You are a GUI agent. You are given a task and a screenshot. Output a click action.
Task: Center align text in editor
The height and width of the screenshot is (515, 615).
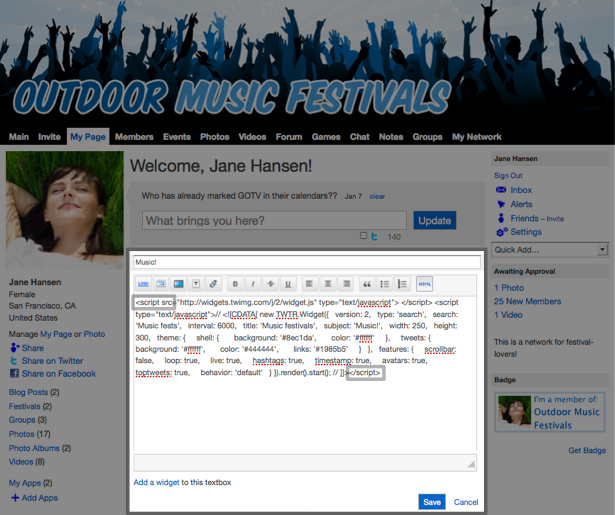tap(328, 284)
